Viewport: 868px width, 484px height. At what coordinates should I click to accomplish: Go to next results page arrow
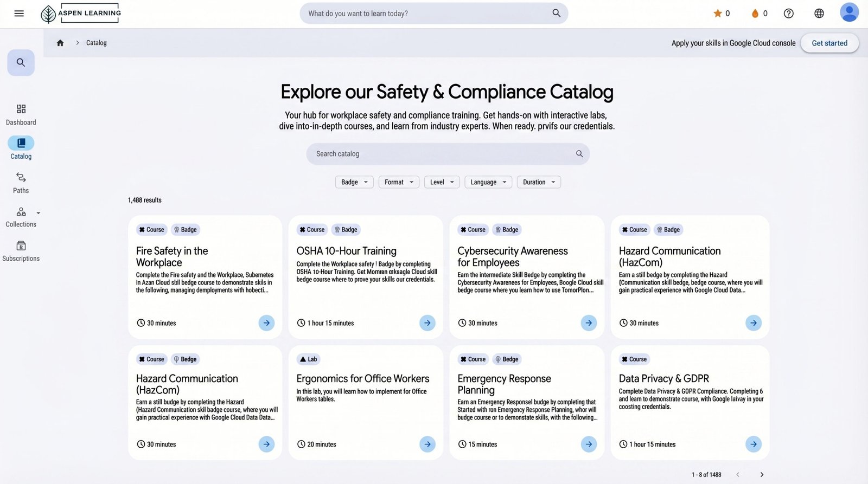(762, 475)
